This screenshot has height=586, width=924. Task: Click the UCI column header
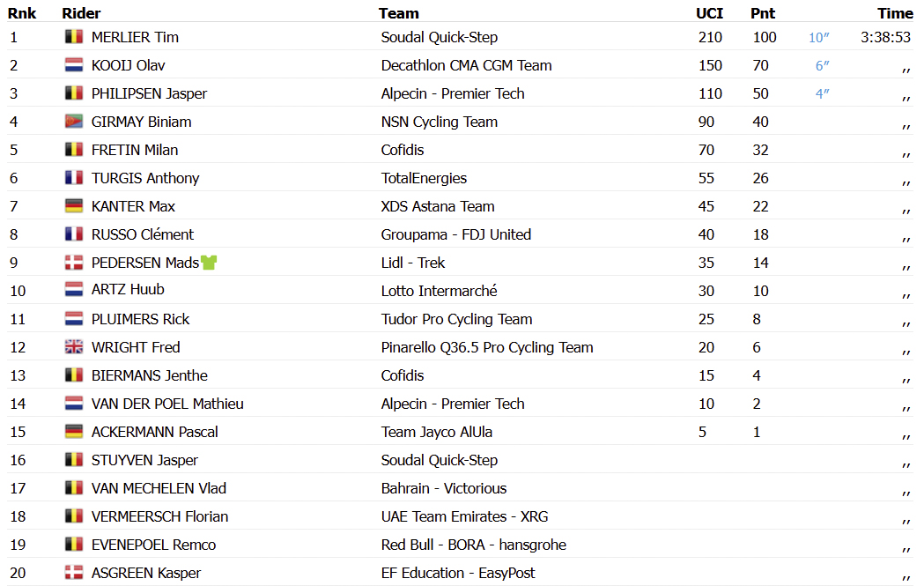pos(709,13)
